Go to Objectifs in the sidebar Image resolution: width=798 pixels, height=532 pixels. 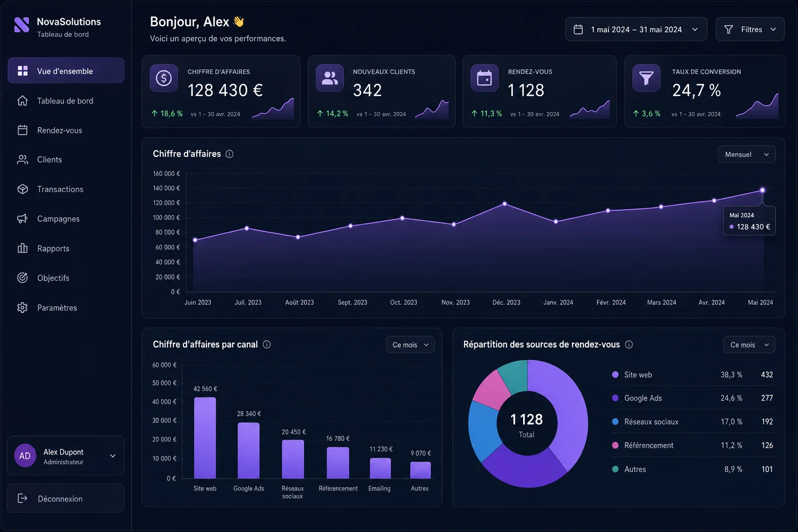coord(66,278)
